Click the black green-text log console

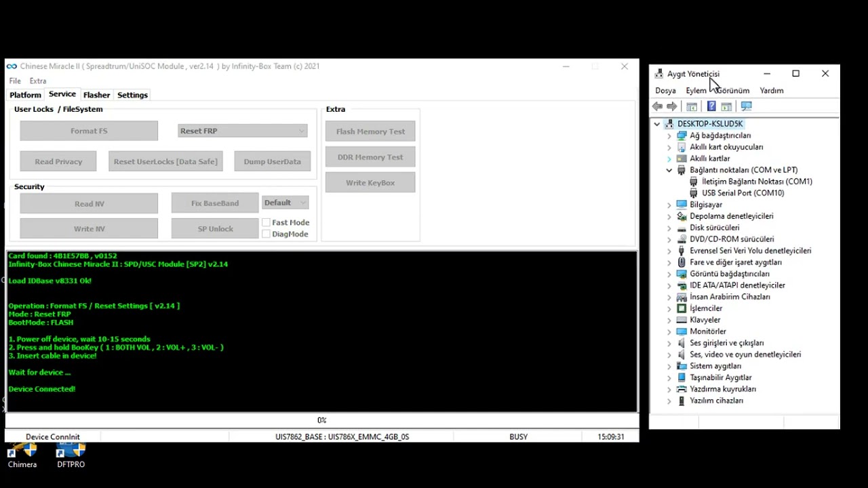tap(321, 331)
